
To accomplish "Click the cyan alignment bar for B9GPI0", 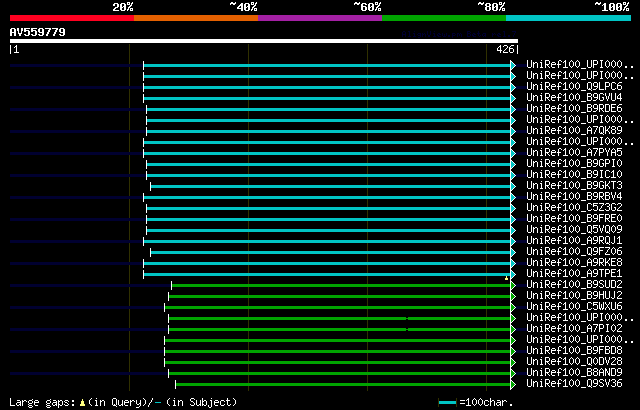I will 329,164.
